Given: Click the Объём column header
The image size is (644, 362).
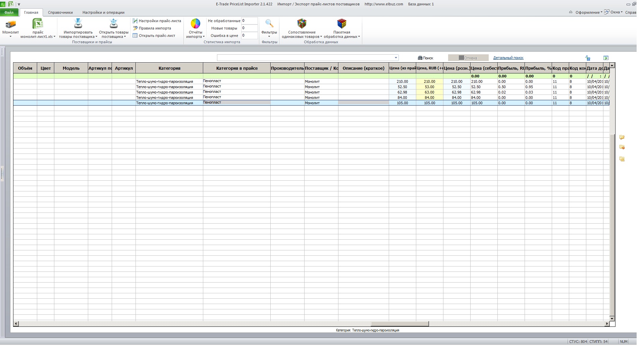Looking at the screenshot, I should point(25,68).
